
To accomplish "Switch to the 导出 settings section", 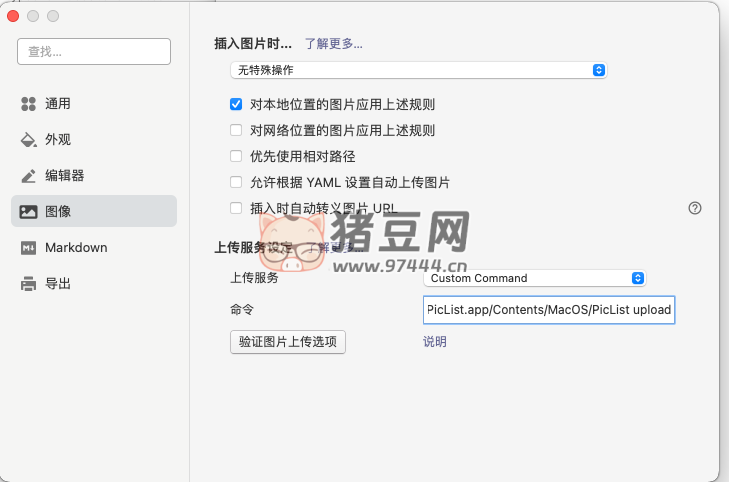I will pos(58,284).
